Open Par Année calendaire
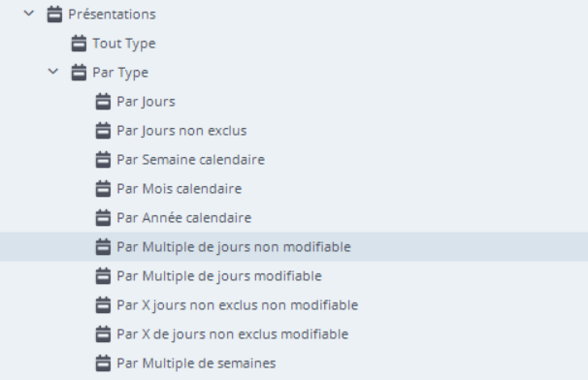 pyautogui.click(x=184, y=218)
